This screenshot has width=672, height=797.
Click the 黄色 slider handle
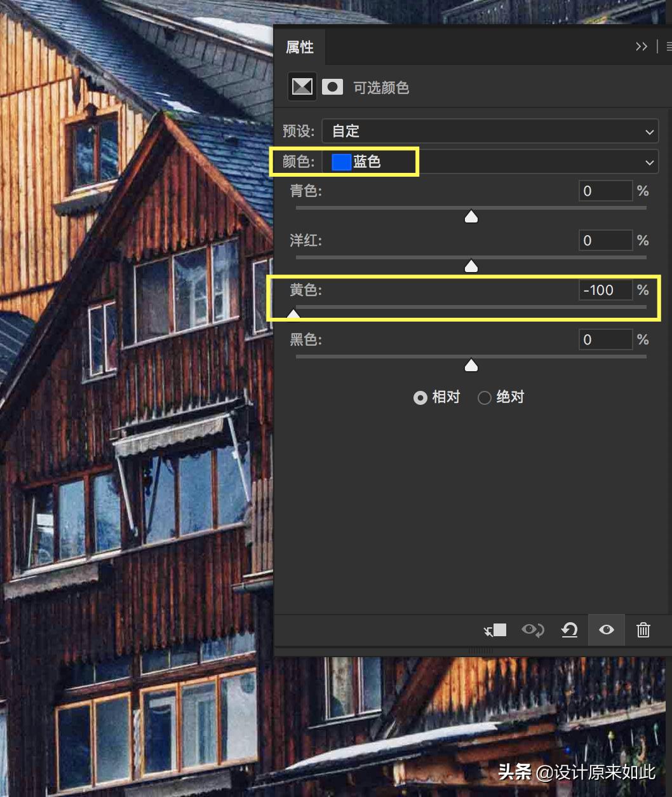tap(293, 314)
